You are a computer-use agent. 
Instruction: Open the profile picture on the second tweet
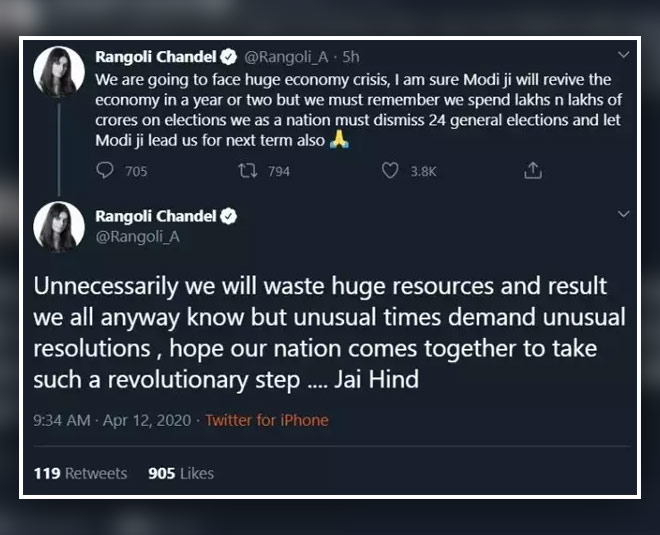pos(59,227)
